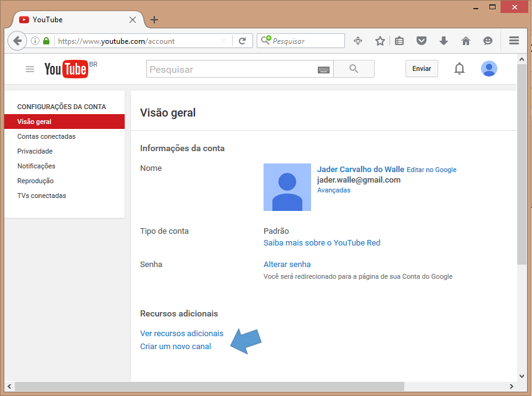Click the horizontal scrollbar right arrow
Image resolution: width=532 pixels, height=396 pixels.
pyautogui.click(x=511, y=387)
